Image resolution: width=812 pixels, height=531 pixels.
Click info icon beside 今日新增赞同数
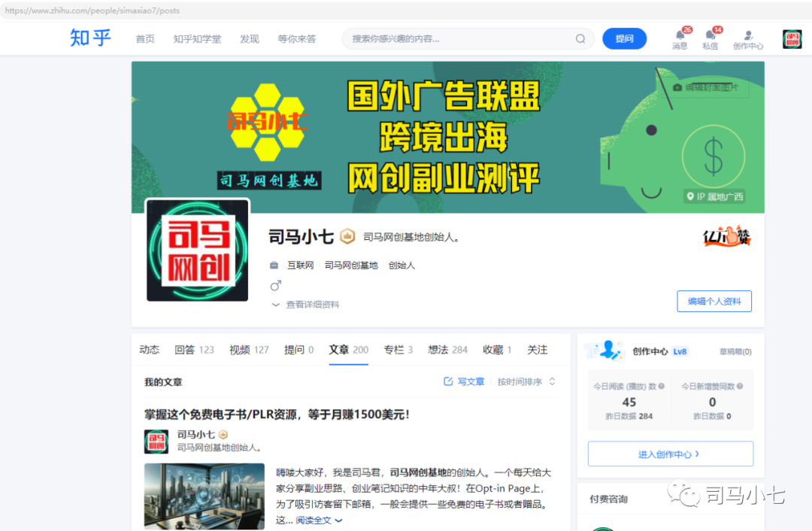click(x=740, y=386)
